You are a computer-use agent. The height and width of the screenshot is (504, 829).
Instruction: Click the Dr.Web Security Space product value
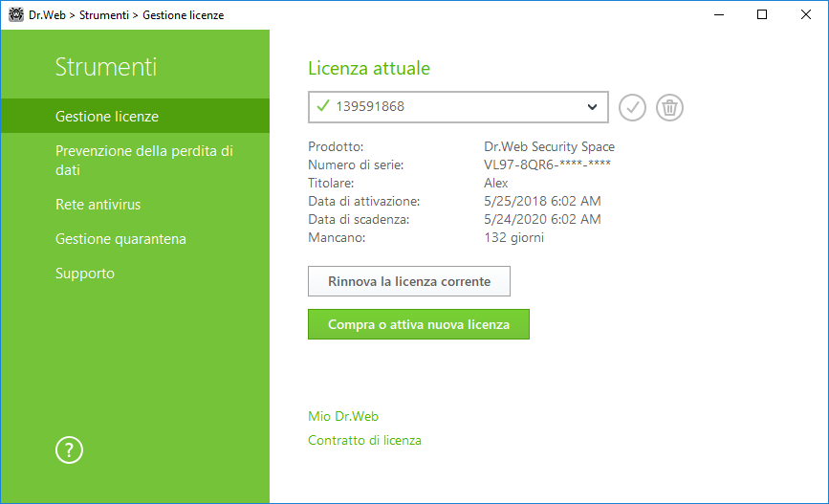click(x=549, y=146)
